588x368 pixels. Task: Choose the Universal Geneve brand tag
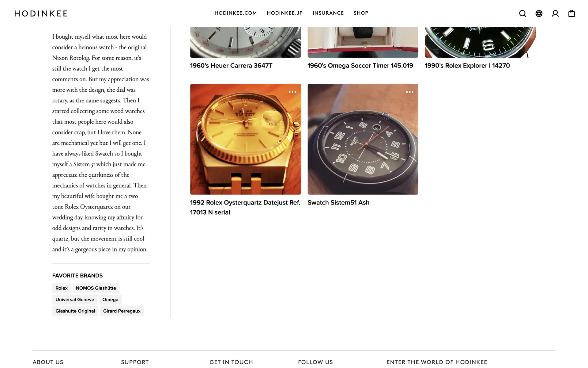pyautogui.click(x=75, y=300)
